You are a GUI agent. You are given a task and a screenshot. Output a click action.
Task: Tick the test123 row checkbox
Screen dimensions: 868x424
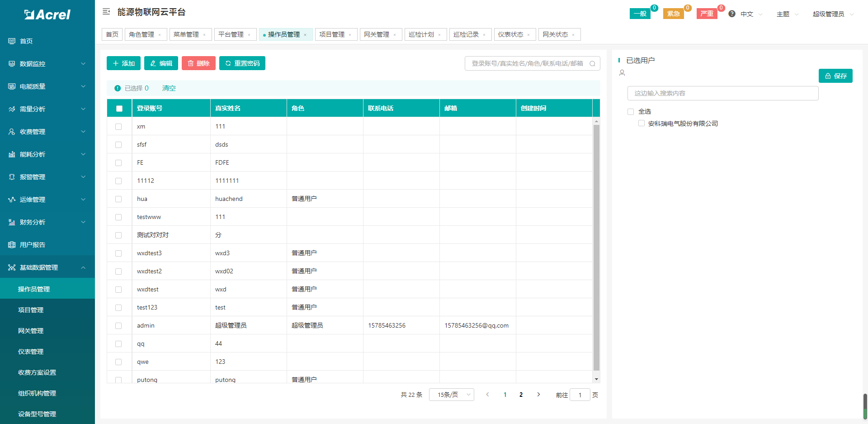tap(118, 308)
